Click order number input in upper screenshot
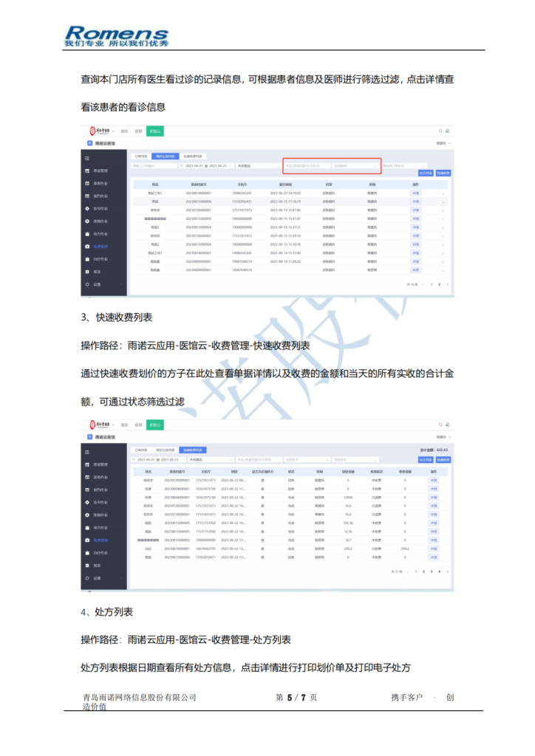Screen dimensions: 535x756 coord(154,166)
